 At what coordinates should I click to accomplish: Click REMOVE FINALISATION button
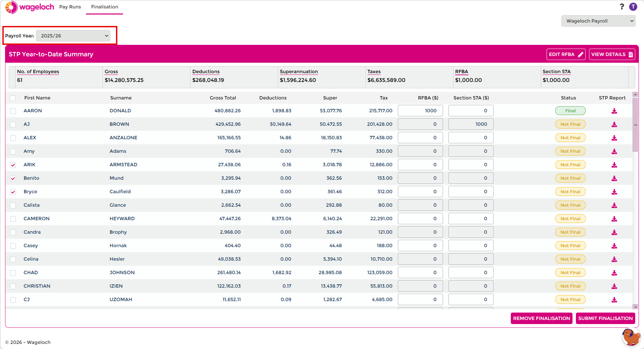[541, 318]
